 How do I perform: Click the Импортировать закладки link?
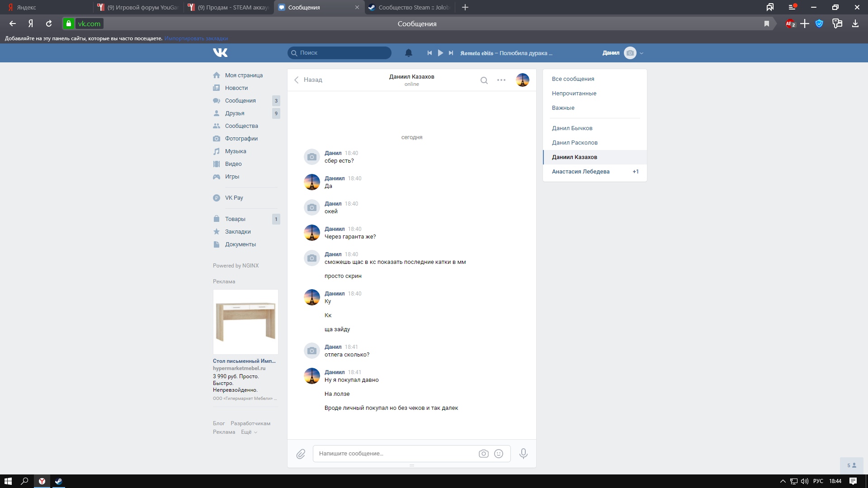click(x=196, y=38)
